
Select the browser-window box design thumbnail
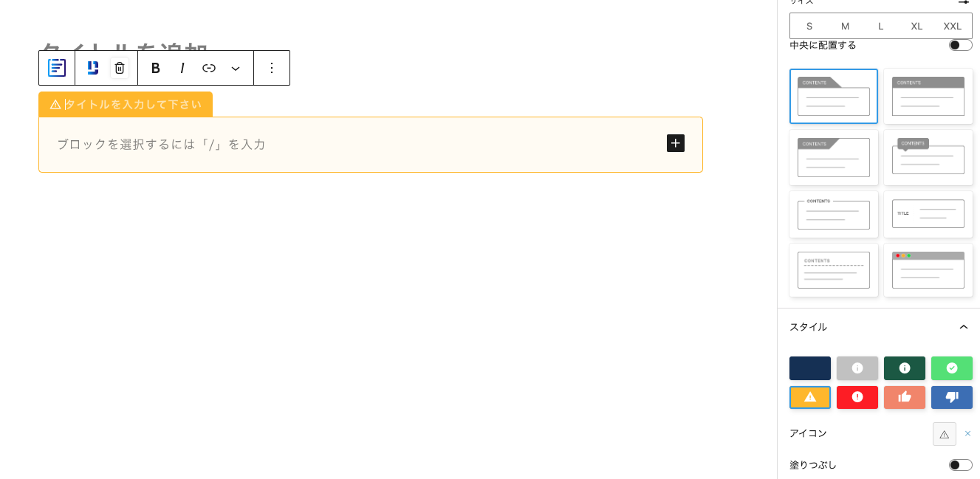pyautogui.click(x=928, y=270)
